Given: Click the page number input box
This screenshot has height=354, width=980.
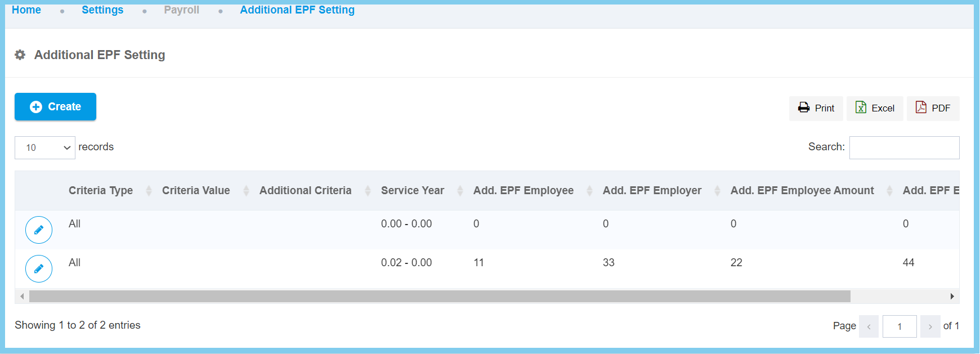Looking at the screenshot, I should click(900, 326).
